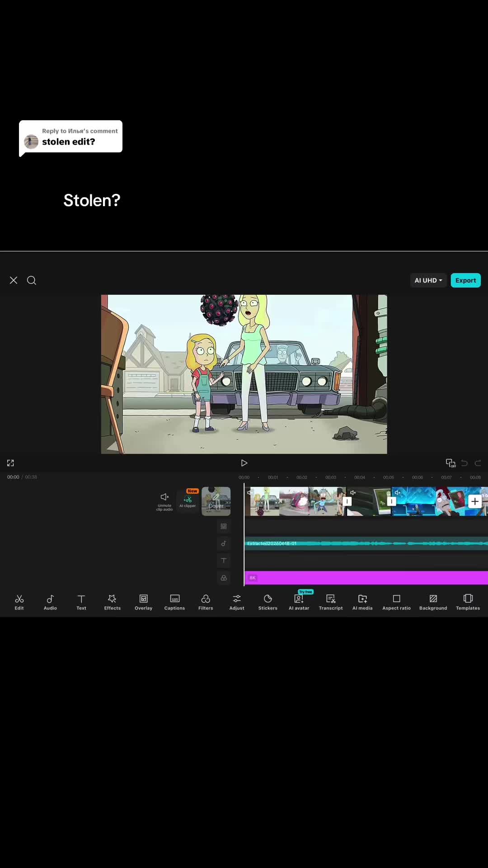488x868 pixels.
Task: Open the Templates tool
Action: coord(468,602)
